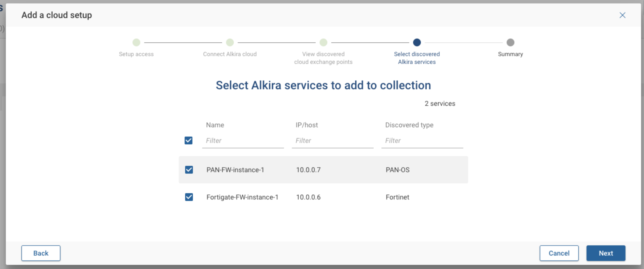Screen dimensions: 644x269
Task: Click the 2 services count label
Action: tap(440, 103)
